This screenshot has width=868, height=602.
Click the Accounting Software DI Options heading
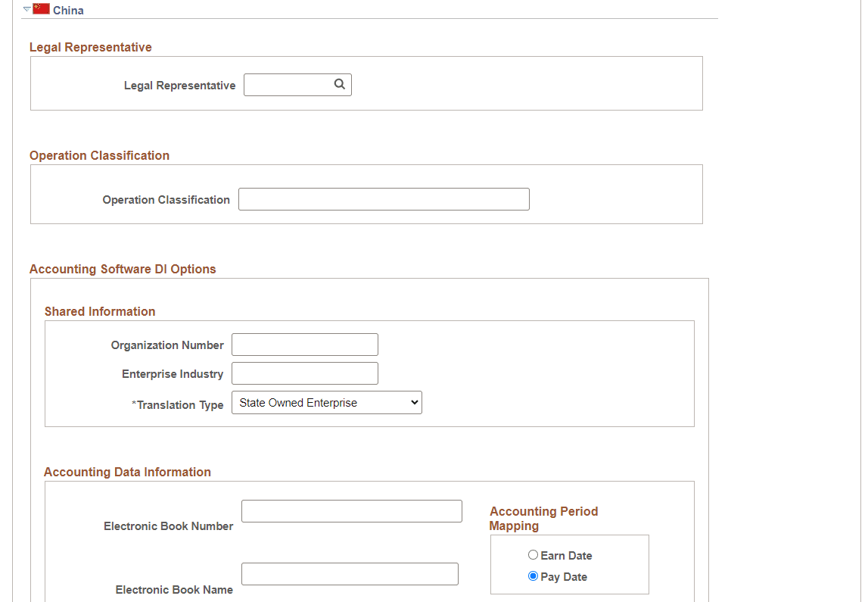point(123,269)
